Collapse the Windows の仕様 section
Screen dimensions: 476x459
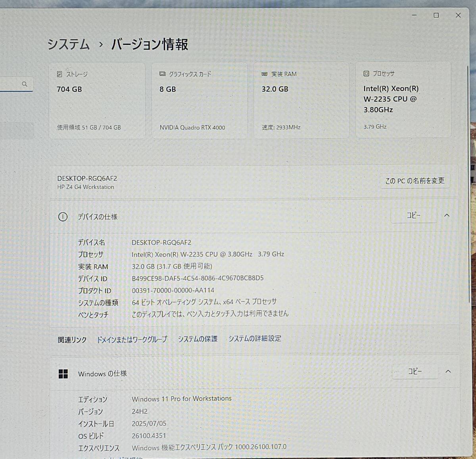tap(448, 371)
